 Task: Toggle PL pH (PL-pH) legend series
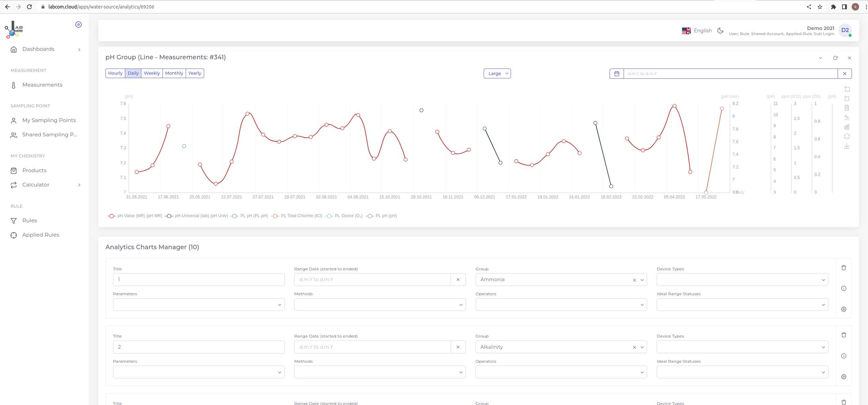[x=249, y=216]
